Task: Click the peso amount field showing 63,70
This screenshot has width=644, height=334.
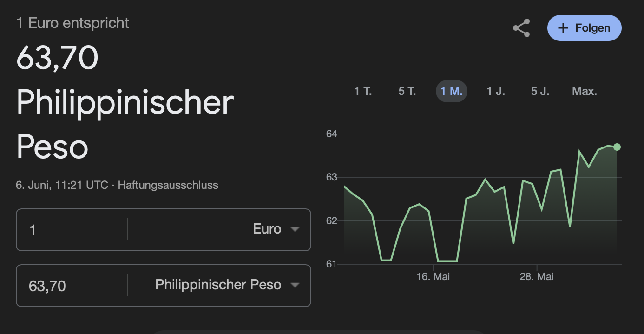Action: (x=72, y=286)
